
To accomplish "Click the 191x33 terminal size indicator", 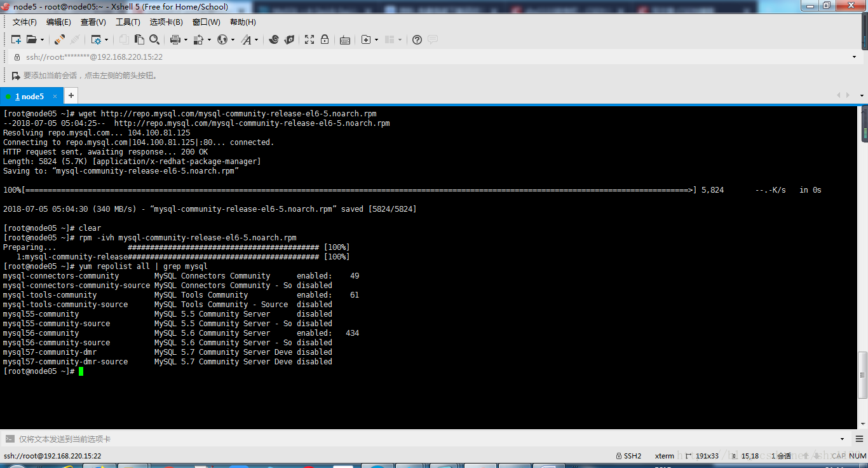I will [702, 456].
